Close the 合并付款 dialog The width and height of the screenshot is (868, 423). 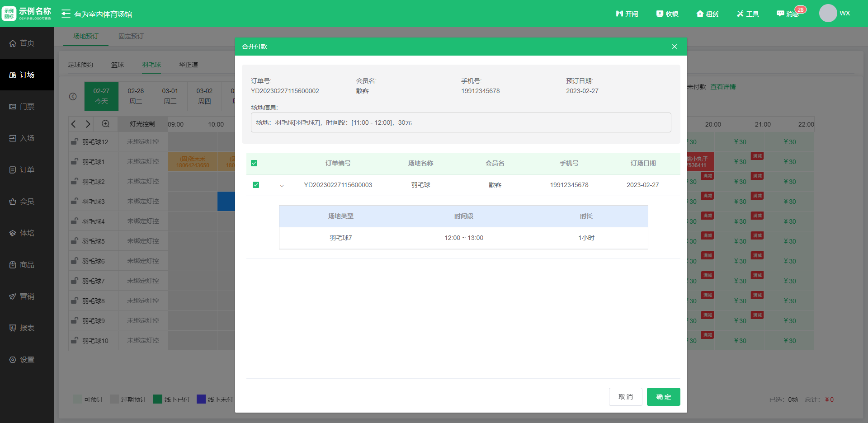point(674,47)
